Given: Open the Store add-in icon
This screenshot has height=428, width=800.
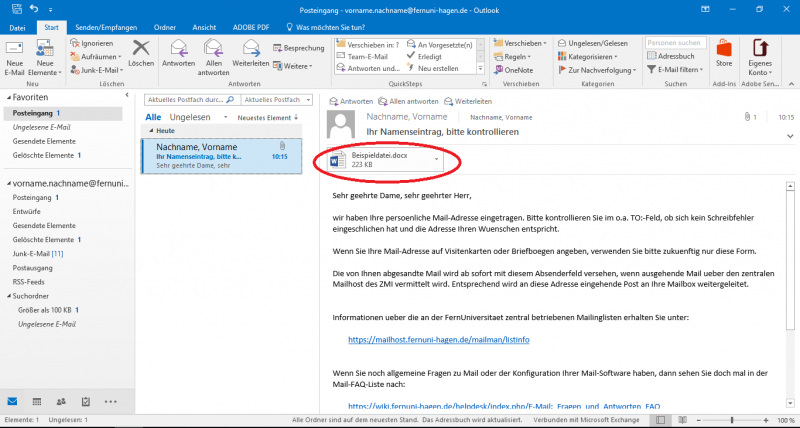Looking at the screenshot, I should click(724, 52).
